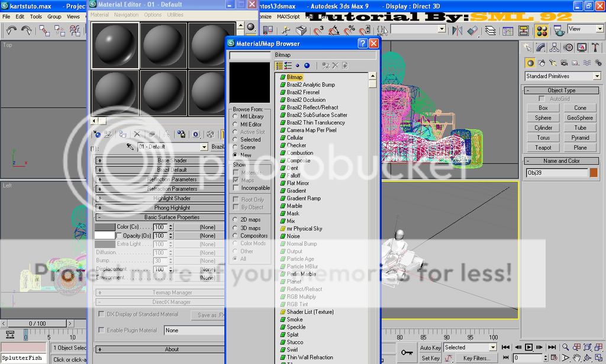Screen dimensions: 606x364
Task: Select the Mtl Library radio button
Action: tap(235, 117)
